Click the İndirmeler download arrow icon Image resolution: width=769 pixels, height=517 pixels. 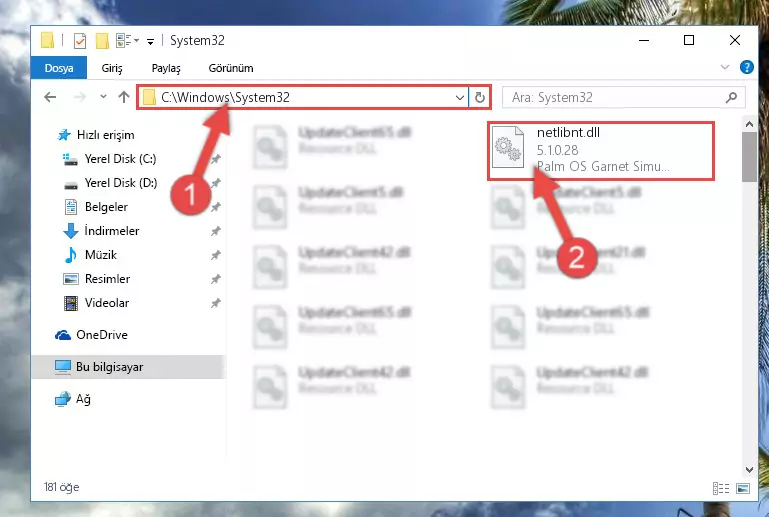point(71,231)
